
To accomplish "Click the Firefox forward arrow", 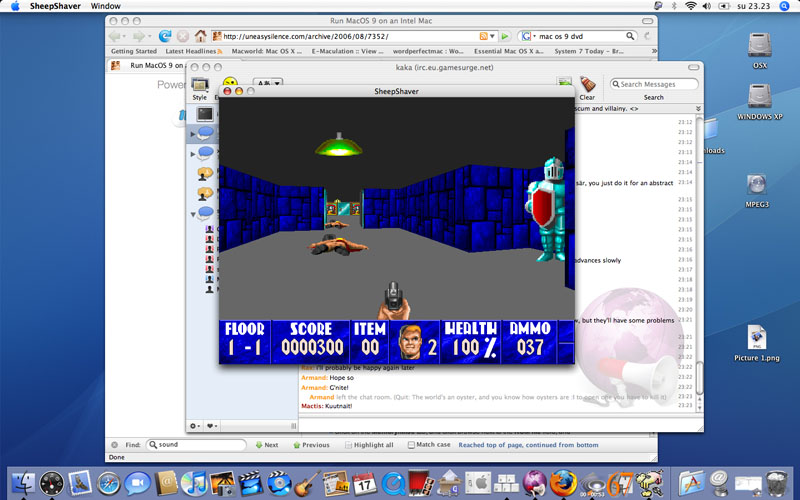I will coord(138,36).
